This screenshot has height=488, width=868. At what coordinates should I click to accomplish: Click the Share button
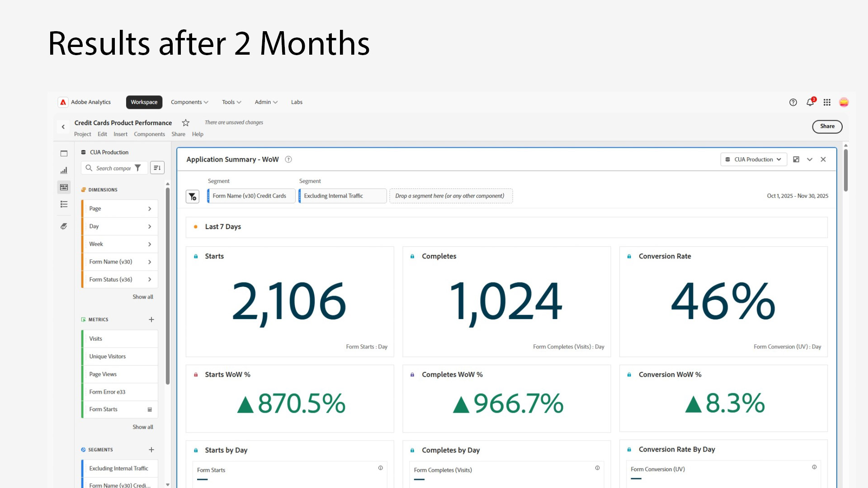827,127
